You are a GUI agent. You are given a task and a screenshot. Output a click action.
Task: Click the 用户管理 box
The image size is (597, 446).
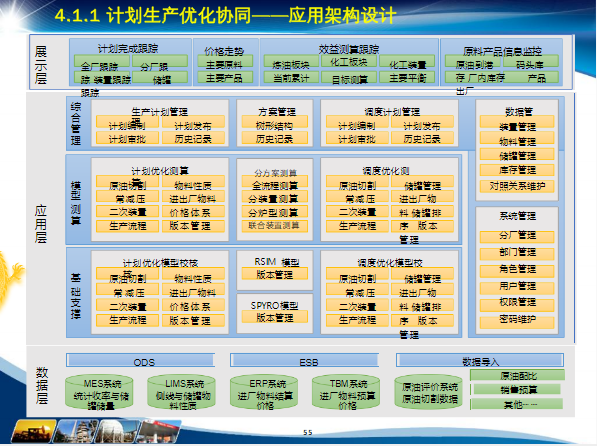tap(517, 287)
